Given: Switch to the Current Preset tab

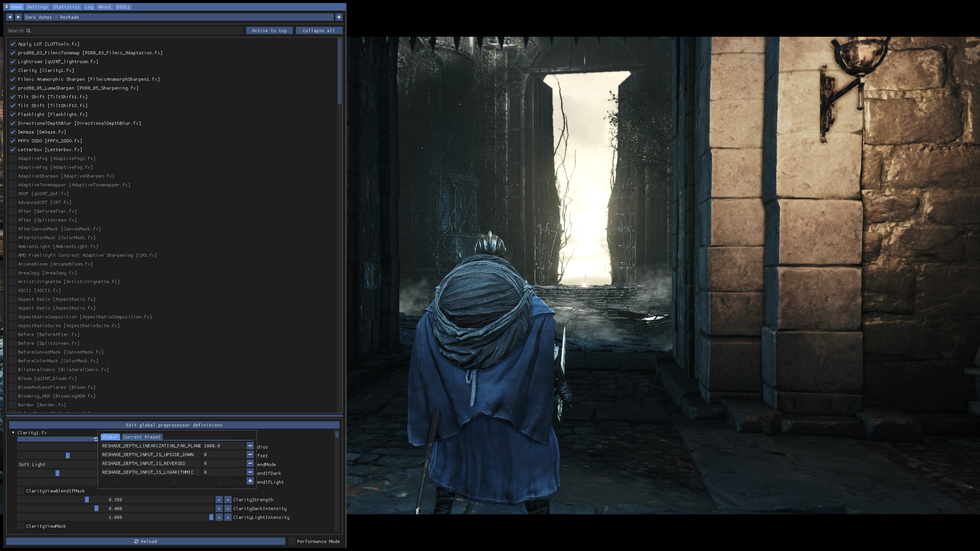Looking at the screenshot, I should click(x=142, y=437).
